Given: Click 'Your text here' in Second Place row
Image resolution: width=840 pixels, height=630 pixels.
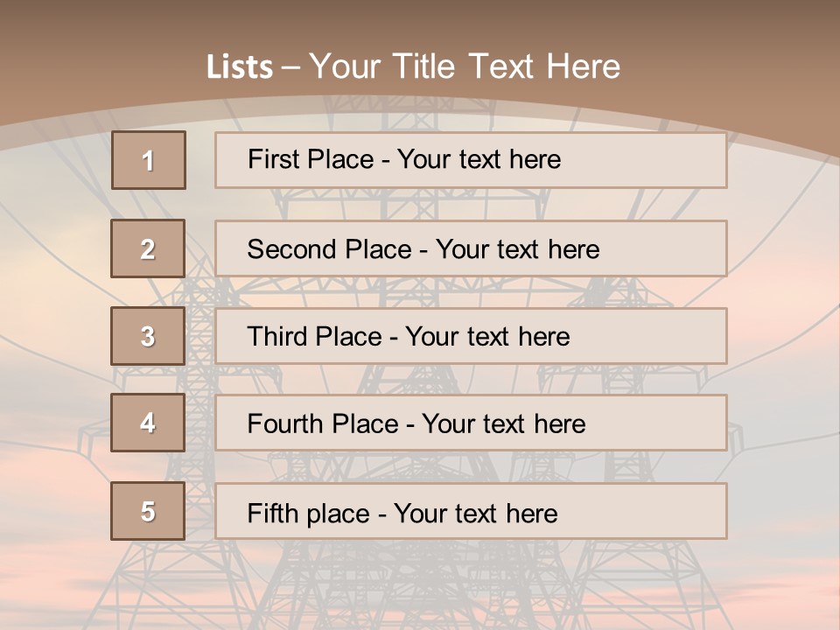Looking at the screenshot, I should (518, 249).
